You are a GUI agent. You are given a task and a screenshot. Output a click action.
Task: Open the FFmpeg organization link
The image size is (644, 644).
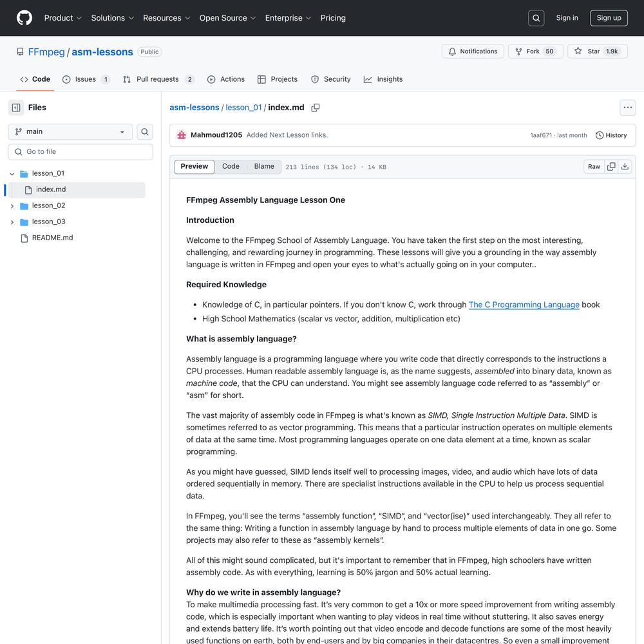[x=46, y=52]
